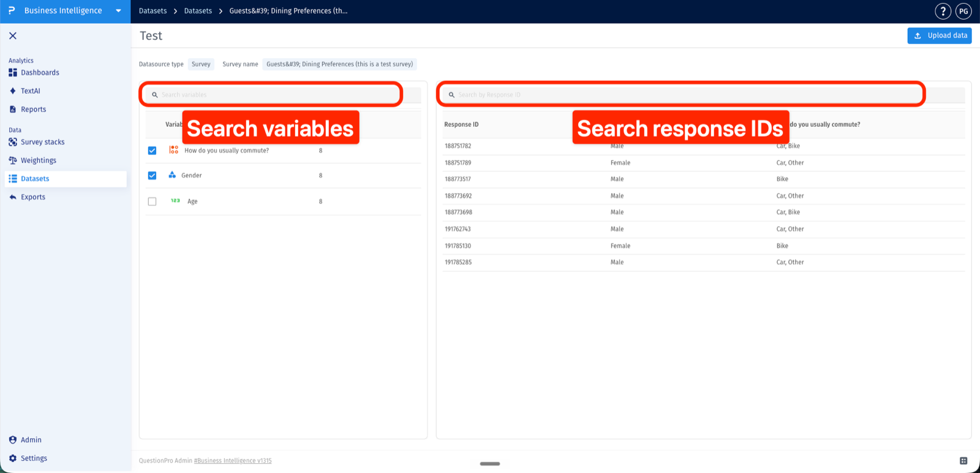Image resolution: width=980 pixels, height=473 pixels.
Task: Open Reports in the sidebar
Action: point(34,109)
